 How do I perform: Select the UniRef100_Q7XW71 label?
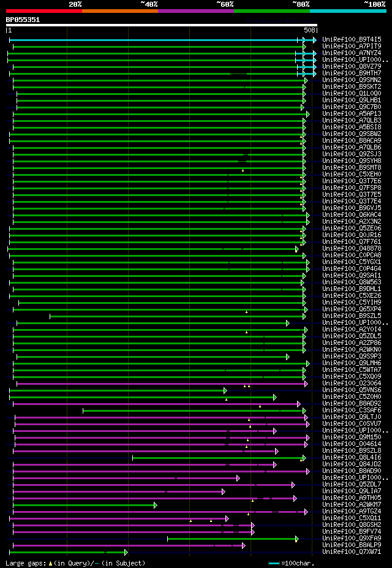(352, 551)
